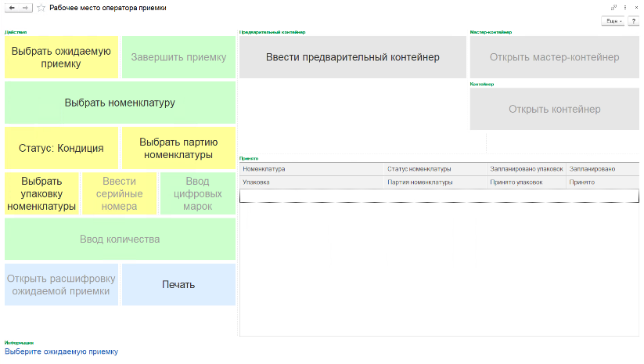Open Открыть расшифровку ожидаемой приемки

click(61, 285)
